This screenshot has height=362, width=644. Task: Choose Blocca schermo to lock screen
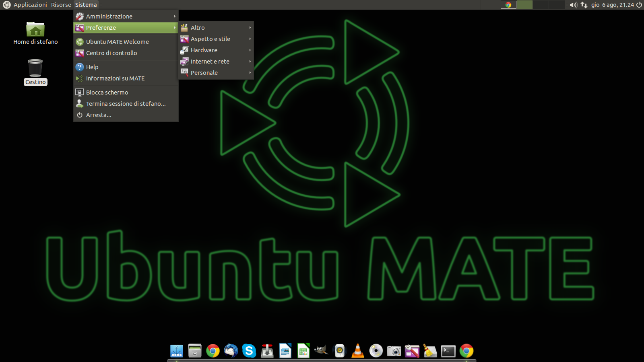tap(126, 93)
